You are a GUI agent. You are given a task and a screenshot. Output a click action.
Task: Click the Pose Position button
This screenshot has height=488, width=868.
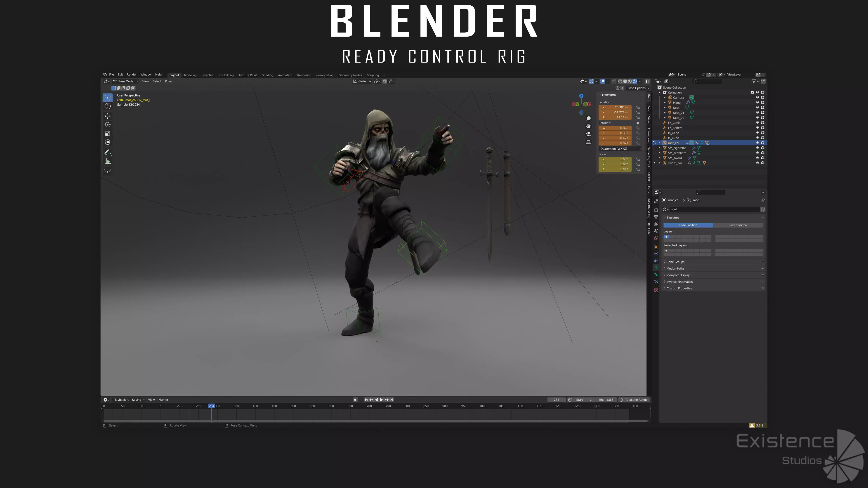tap(688, 225)
